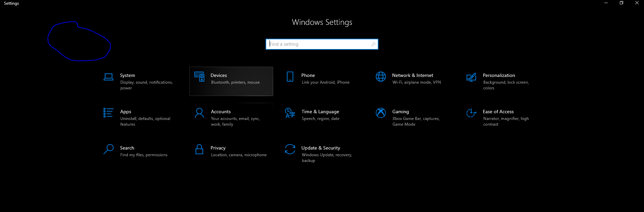
Task: Open Gaming settings title
Action: [x=401, y=112]
